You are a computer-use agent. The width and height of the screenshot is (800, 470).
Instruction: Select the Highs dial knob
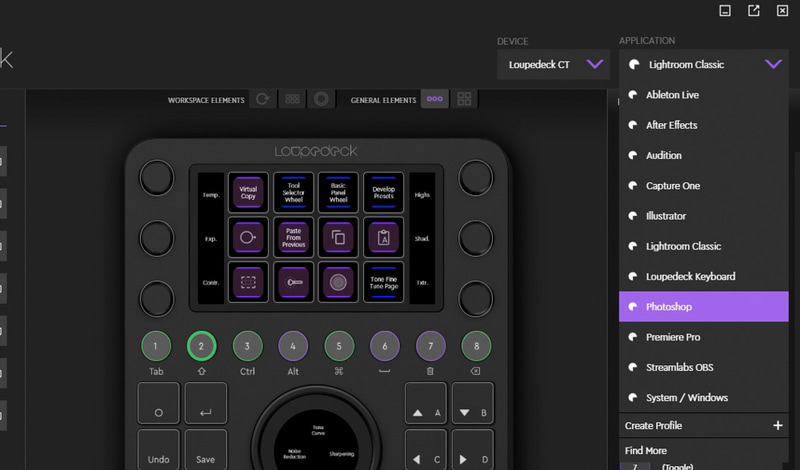tap(476, 178)
